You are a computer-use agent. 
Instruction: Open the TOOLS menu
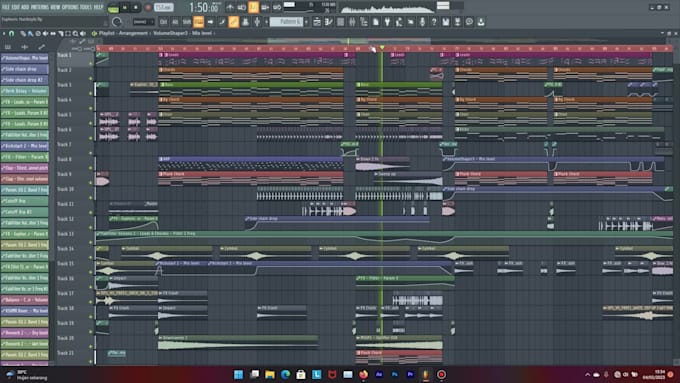[x=86, y=7]
